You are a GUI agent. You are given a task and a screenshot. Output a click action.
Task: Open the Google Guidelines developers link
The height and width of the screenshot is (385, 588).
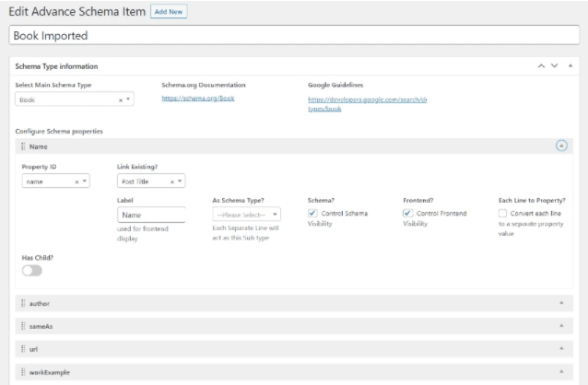click(366, 99)
